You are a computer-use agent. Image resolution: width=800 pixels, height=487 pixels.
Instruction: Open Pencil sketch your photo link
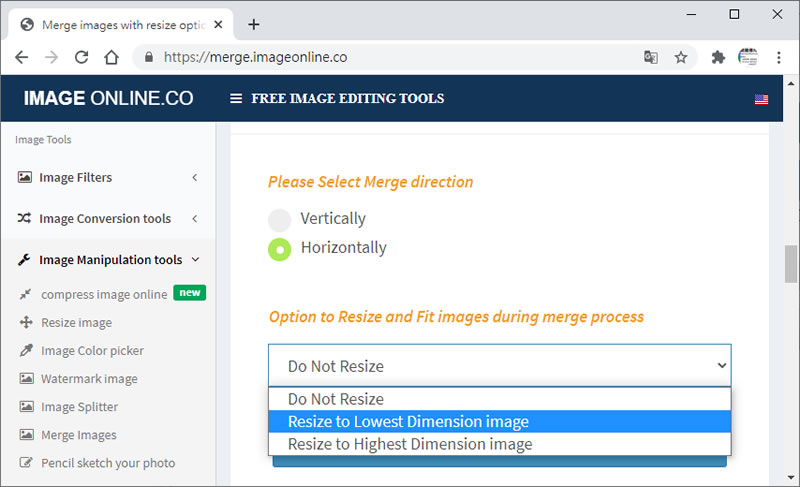[x=108, y=463]
